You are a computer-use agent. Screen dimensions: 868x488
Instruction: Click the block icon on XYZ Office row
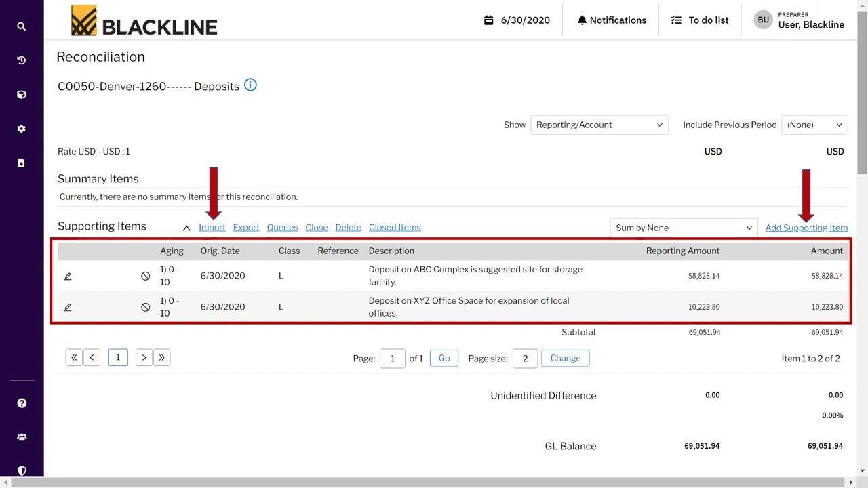tap(145, 307)
